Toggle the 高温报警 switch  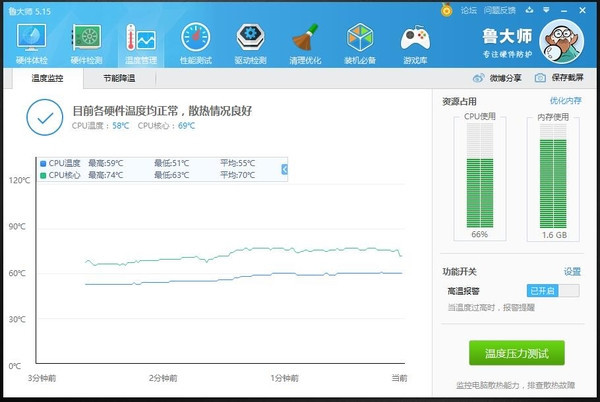[553, 291]
